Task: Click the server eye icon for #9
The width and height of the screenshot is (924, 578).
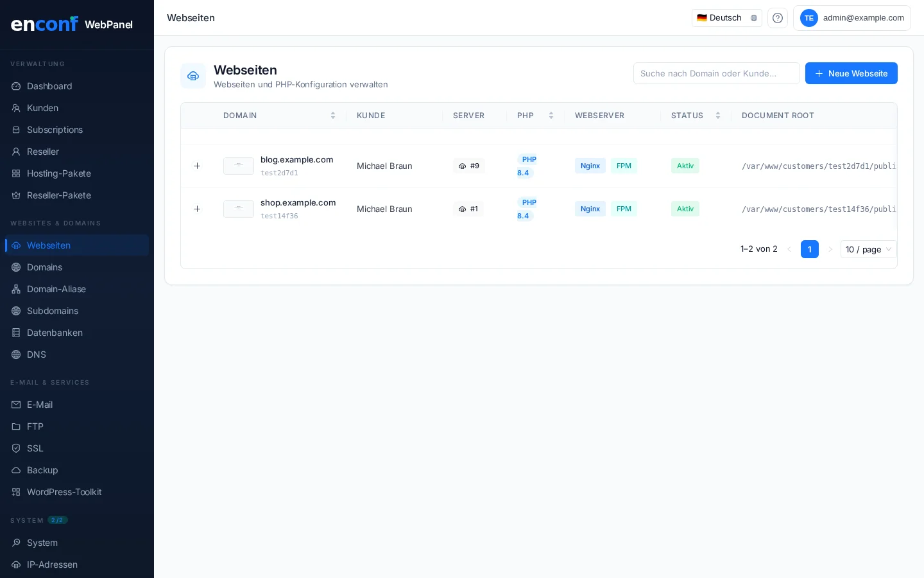Action: tap(463, 166)
